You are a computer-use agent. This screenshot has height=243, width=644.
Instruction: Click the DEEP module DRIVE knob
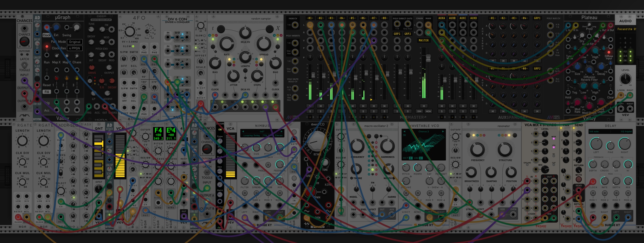point(92,67)
